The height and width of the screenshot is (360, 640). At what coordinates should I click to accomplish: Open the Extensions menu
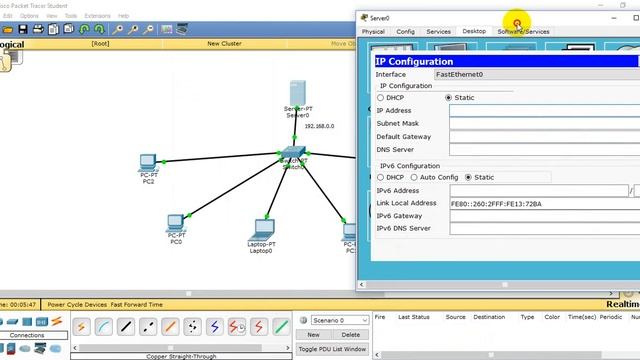click(98, 16)
